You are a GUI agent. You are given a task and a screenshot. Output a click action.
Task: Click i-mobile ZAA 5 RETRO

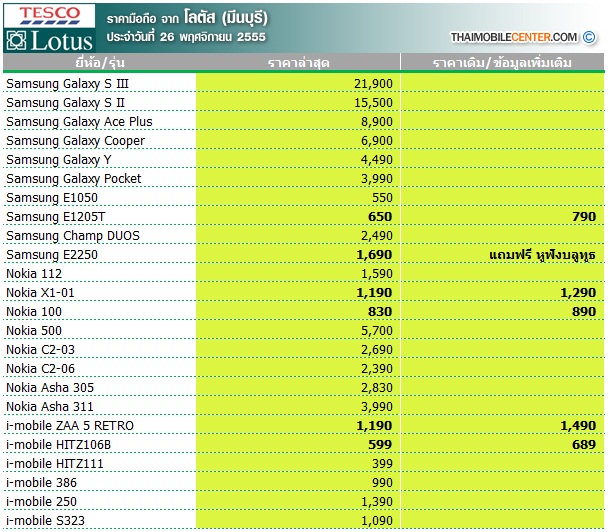click(x=70, y=425)
